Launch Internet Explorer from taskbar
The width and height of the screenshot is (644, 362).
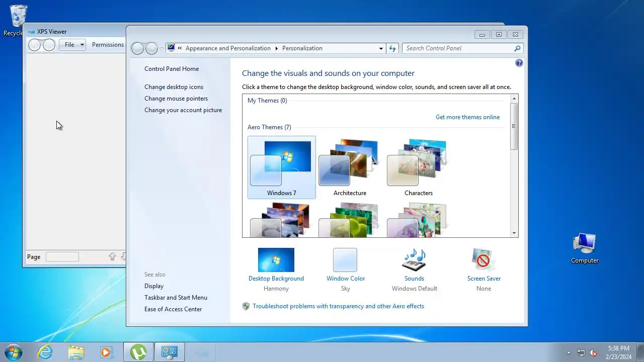pos(45,352)
